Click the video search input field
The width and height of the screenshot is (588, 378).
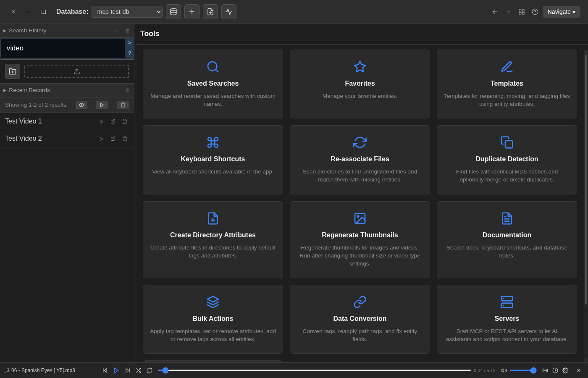(63, 48)
